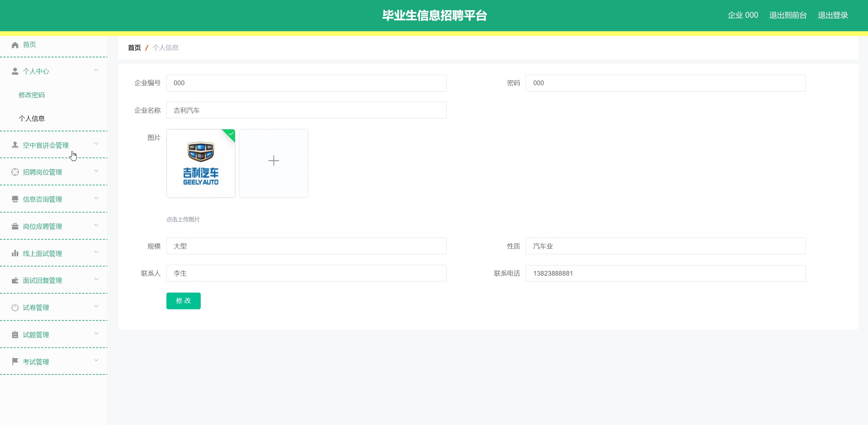Click the 点击上传图片 hint text
Image resolution: width=868 pixels, height=425 pixels.
coord(183,219)
